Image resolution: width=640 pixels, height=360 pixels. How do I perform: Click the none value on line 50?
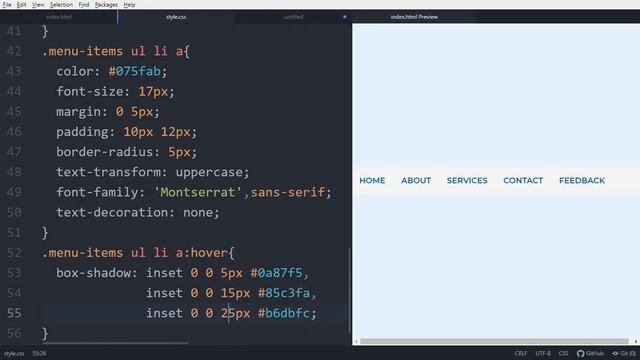(x=198, y=213)
